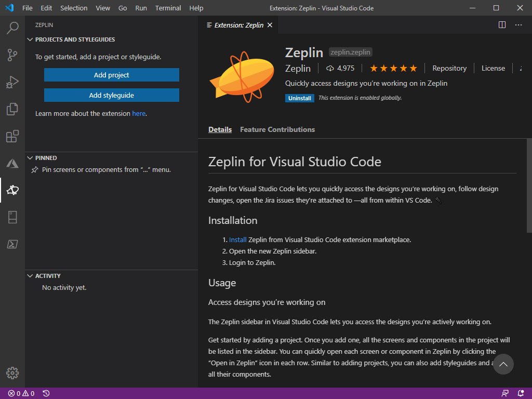Click the Uninstall button
The width and height of the screenshot is (532, 399).
point(299,98)
